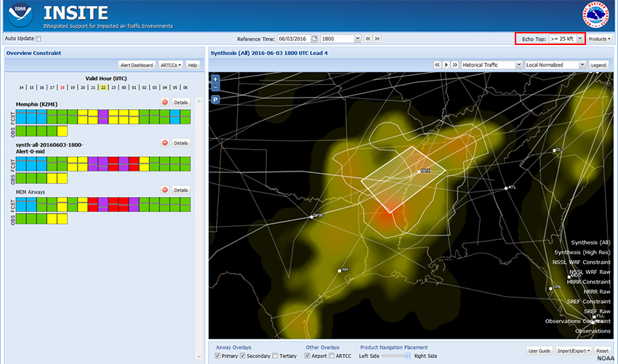Uncheck the Primary airway overlay

(217, 356)
